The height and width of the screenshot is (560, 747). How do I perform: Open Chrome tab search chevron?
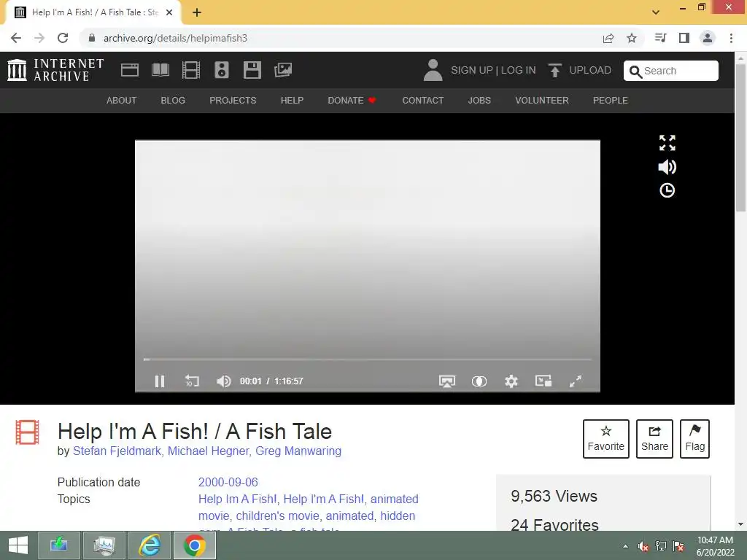coord(656,12)
